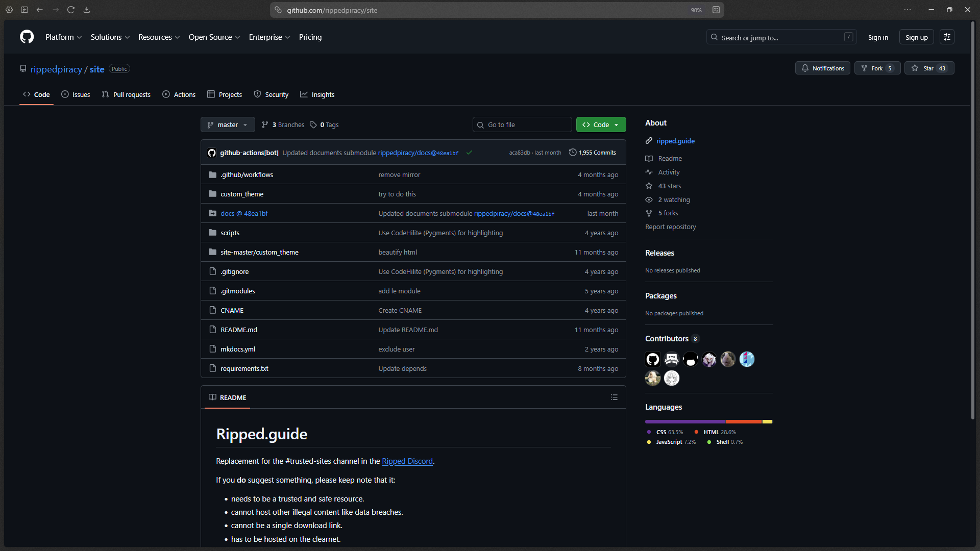The width and height of the screenshot is (980, 551).
Task: Click the green check status icon
Action: click(x=469, y=153)
